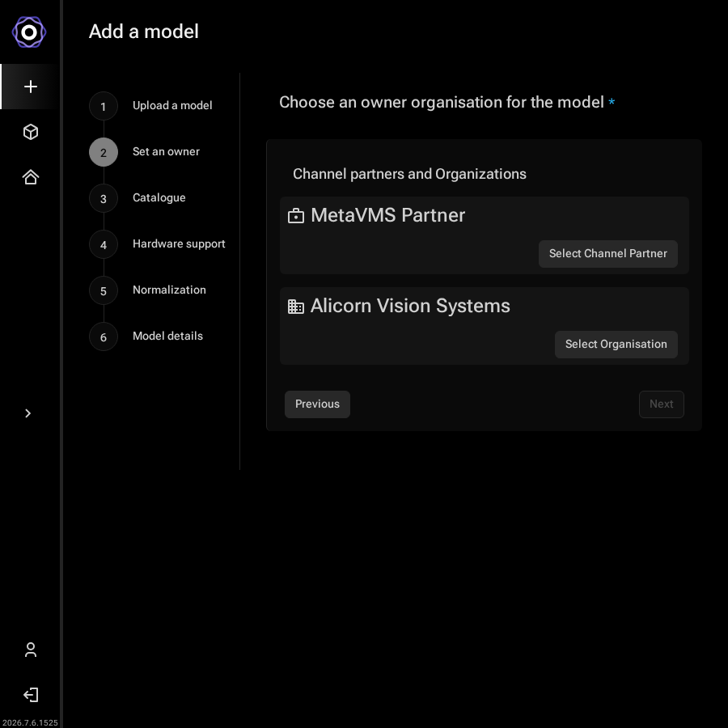The image size is (728, 728).
Task: Go back with the Previous button
Action: pyautogui.click(x=317, y=404)
